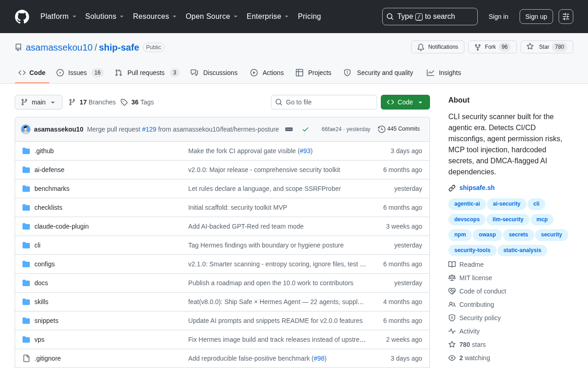Click the checklists folder icon
This screenshot has width=588, height=368.
point(26,207)
